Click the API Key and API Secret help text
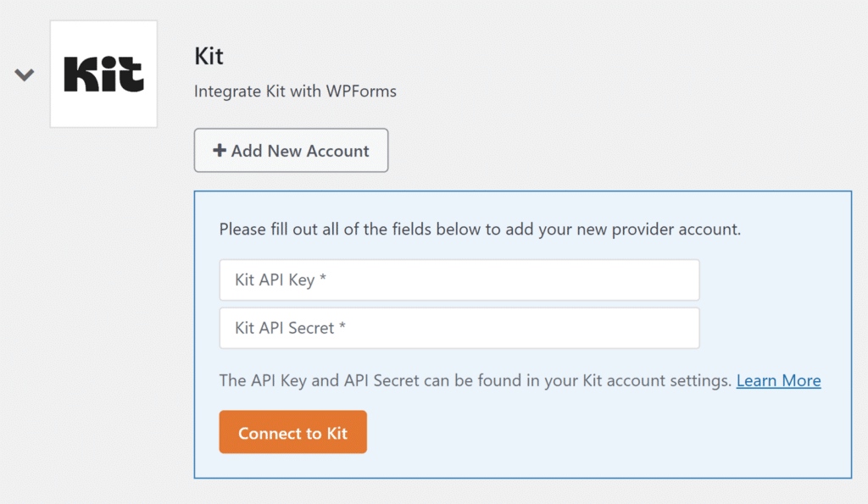The width and height of the screenshot is (868, 504). (475, 380)
